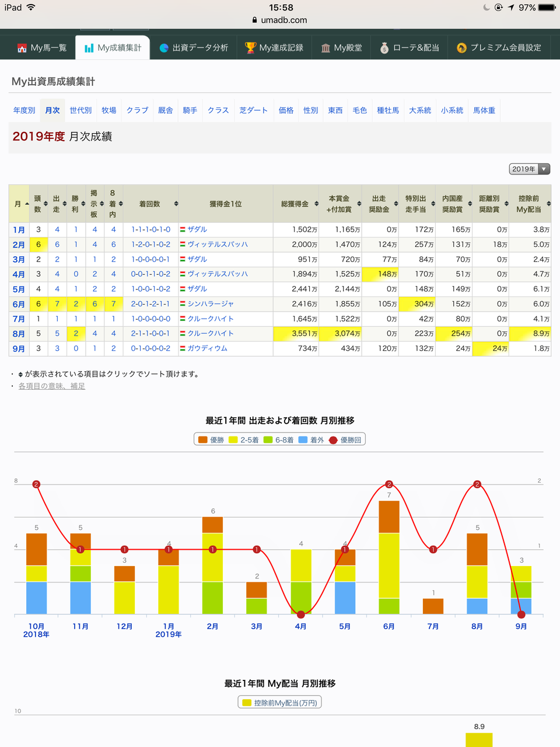Switch to the 芝ダート tab

tap(254, 110)
